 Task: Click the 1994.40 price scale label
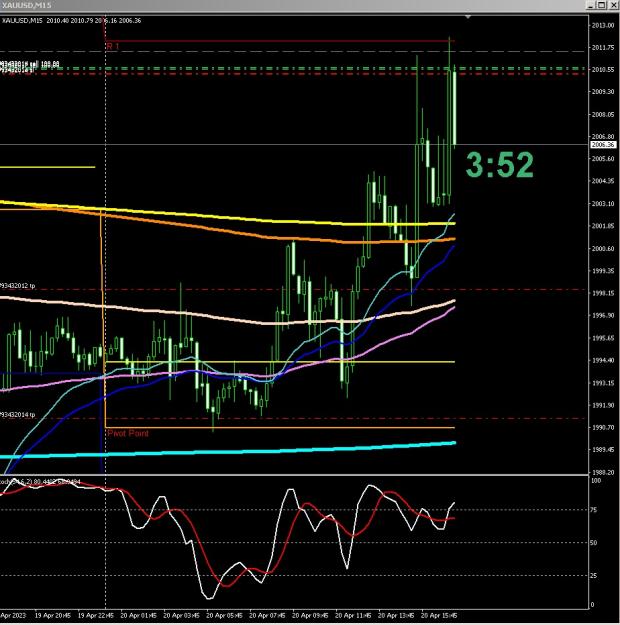603,360
